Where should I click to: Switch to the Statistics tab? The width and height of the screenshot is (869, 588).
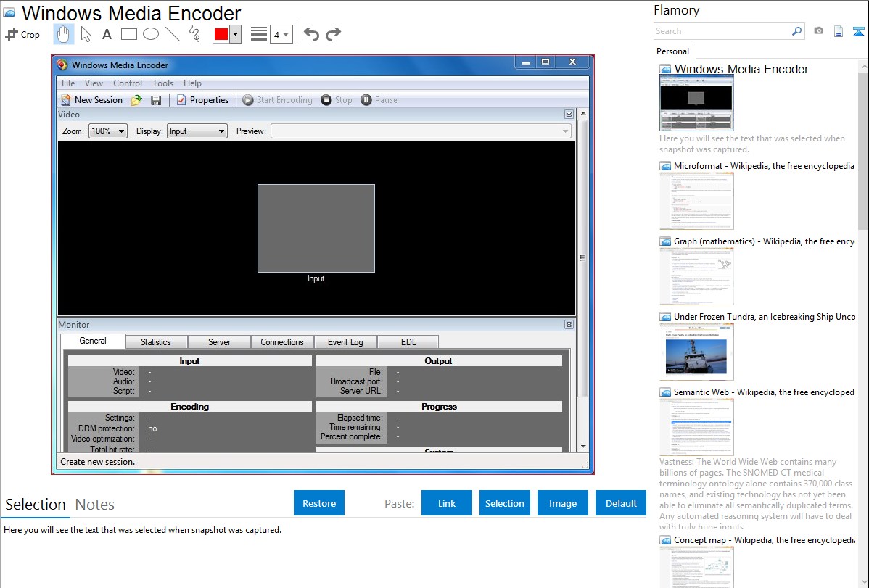[x=156, y=342]
